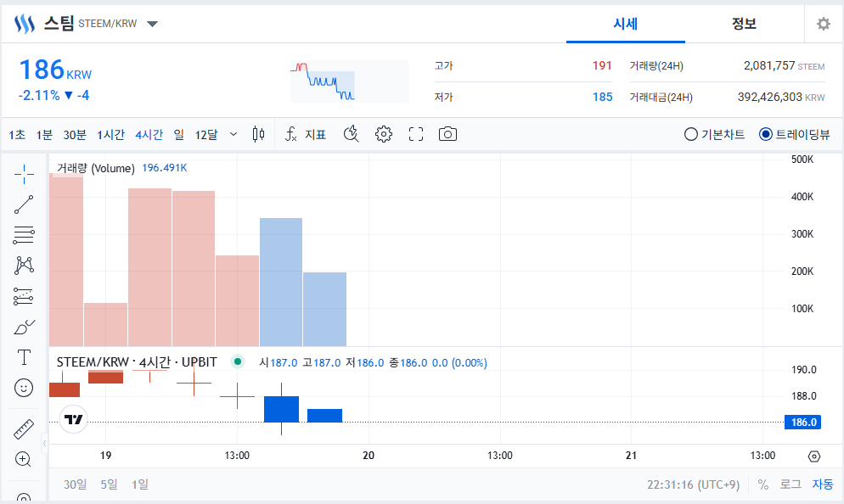Click the TradingView logo on chart
This screenshot has height=504, width=844.
tap(74, 419)
